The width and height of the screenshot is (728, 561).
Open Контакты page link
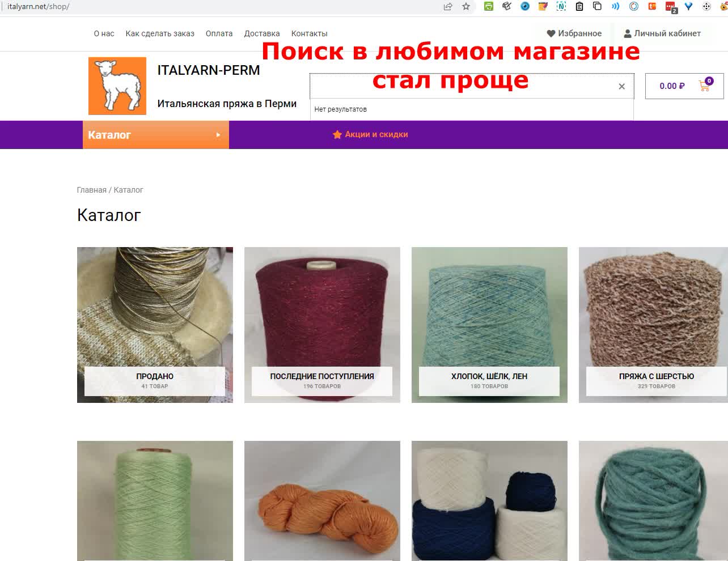coord(309,33)
